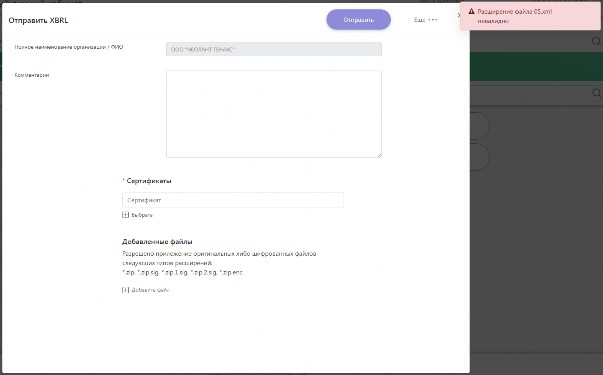Click the Полное наименование организации label
The width and height of the screenshot is (603, 375).
coord(69,47)
